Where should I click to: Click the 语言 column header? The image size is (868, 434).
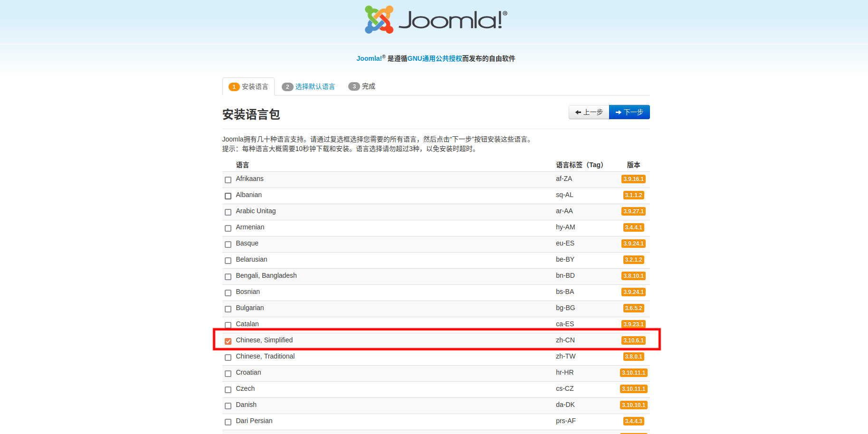pos(242,165)
